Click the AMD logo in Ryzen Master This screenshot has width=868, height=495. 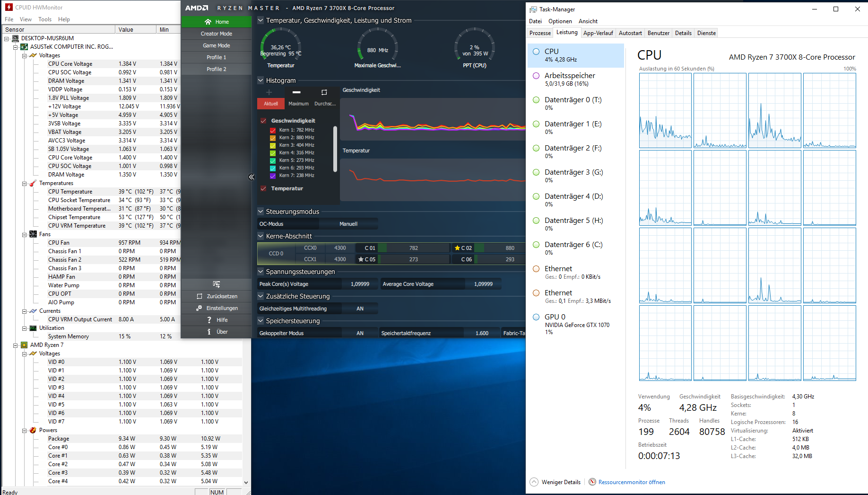[x=196, y=8]
